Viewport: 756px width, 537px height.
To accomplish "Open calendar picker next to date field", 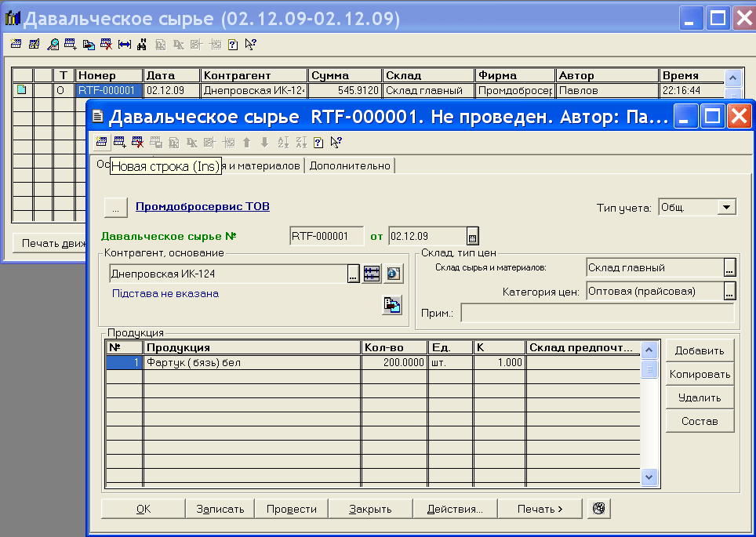I will tap(472, 237).
